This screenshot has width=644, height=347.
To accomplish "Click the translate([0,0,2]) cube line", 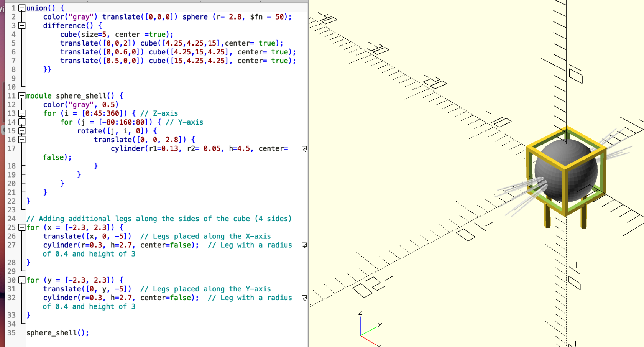I will point(172,43).
